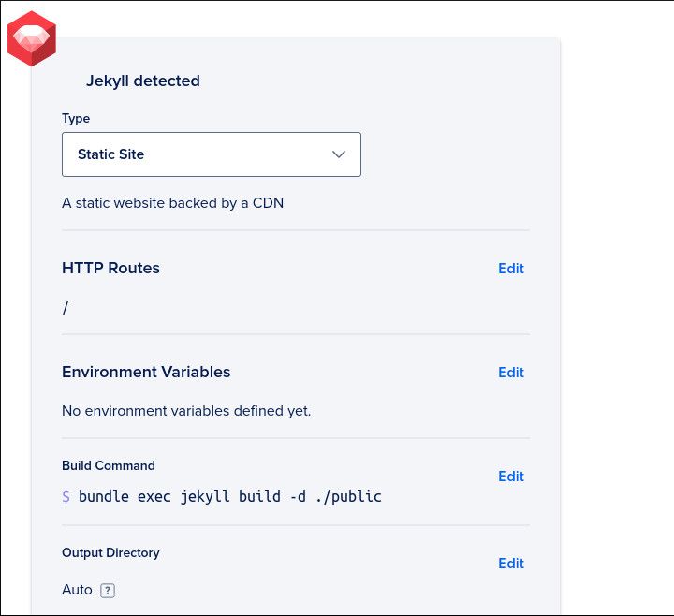The height and width of the screenshot is (616, 674).
Task: Edit the Output Directory setting
Action: click(511, 564)
